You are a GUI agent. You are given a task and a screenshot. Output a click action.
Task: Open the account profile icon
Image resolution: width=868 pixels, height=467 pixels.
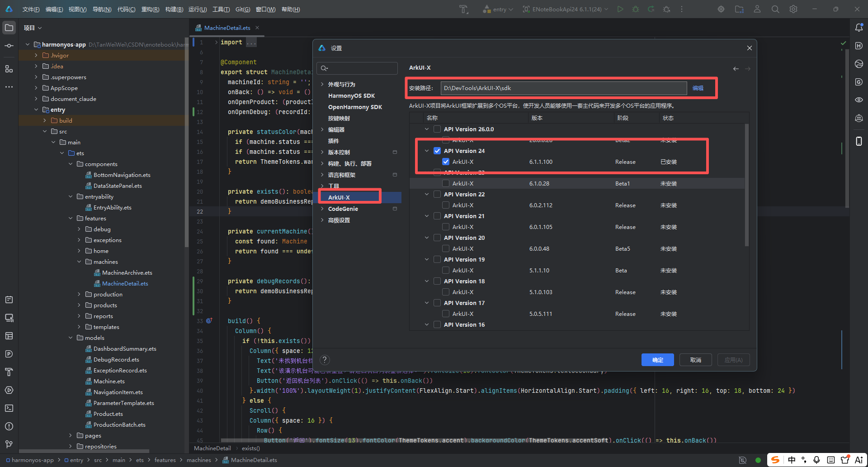coord(757,9)
